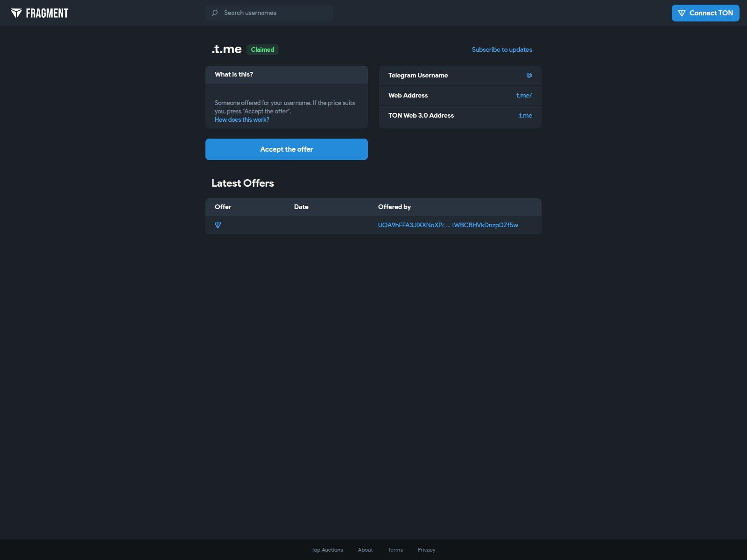Click the TON Web 3.0 Address label
Viewport: 747px width, 560px height.
421,115
